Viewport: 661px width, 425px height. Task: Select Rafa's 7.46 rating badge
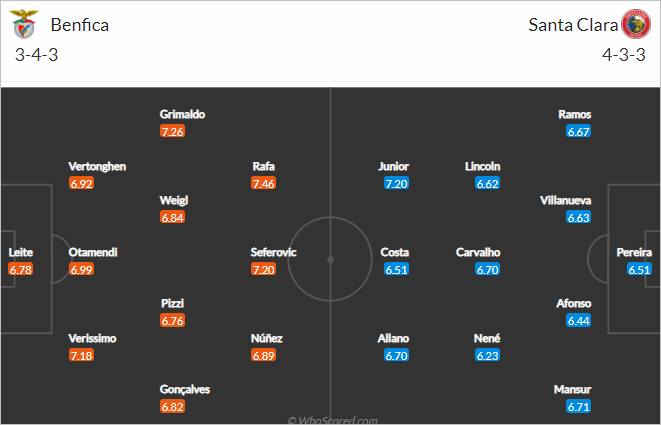[x=263, y=183]
